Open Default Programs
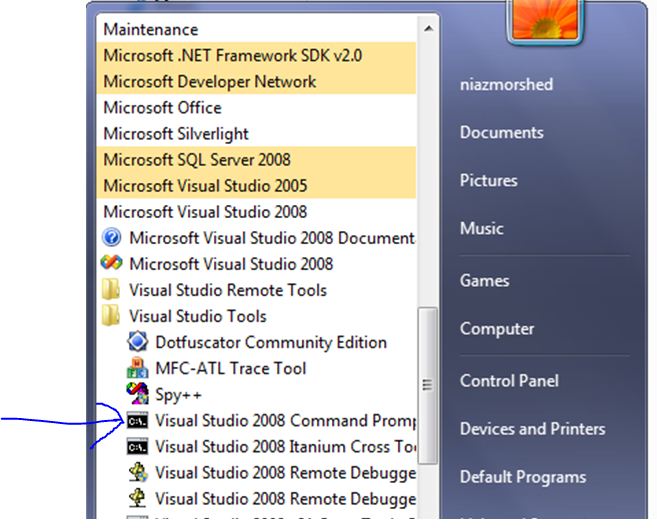This screenshot has width=657, height=528. pos(523,476)
